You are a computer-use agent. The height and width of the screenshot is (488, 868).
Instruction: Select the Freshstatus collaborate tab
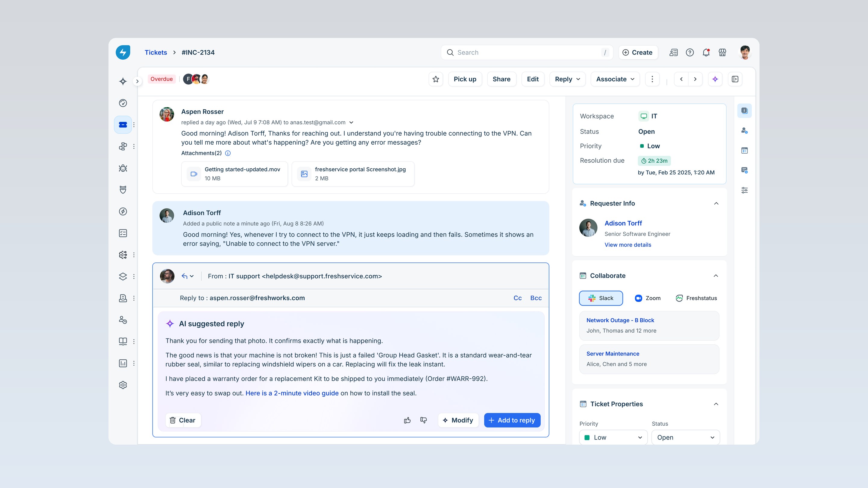pos(696,298)
